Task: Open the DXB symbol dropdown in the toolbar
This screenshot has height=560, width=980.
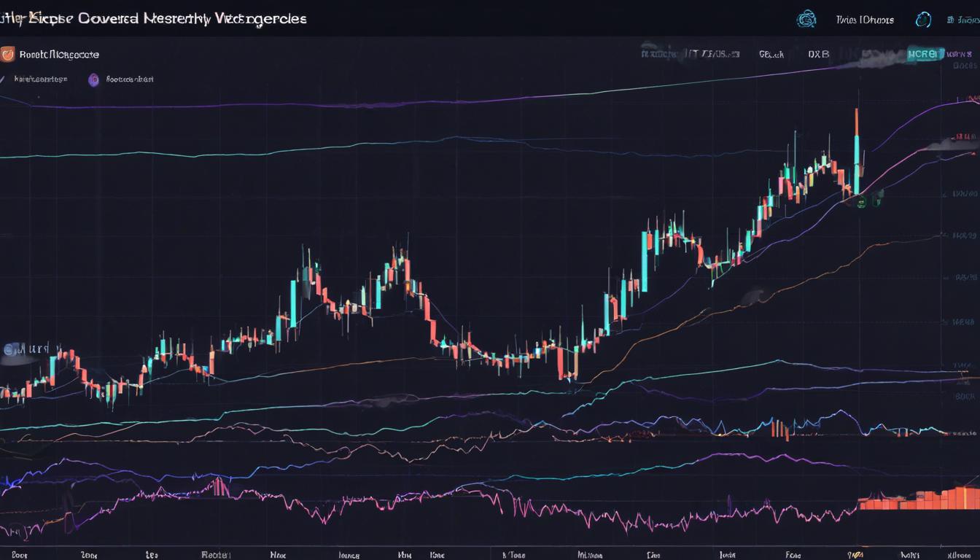Action: click(x=818, y=53)
